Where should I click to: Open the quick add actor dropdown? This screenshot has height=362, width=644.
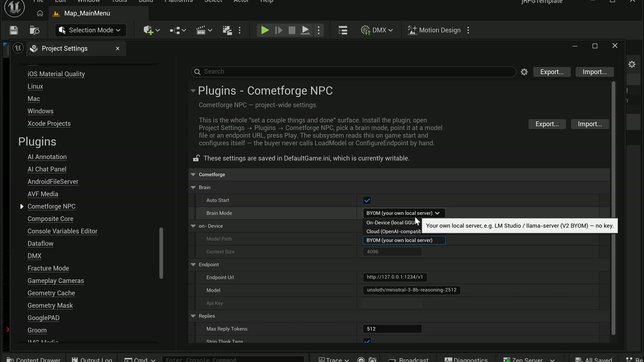click(151, 30)
